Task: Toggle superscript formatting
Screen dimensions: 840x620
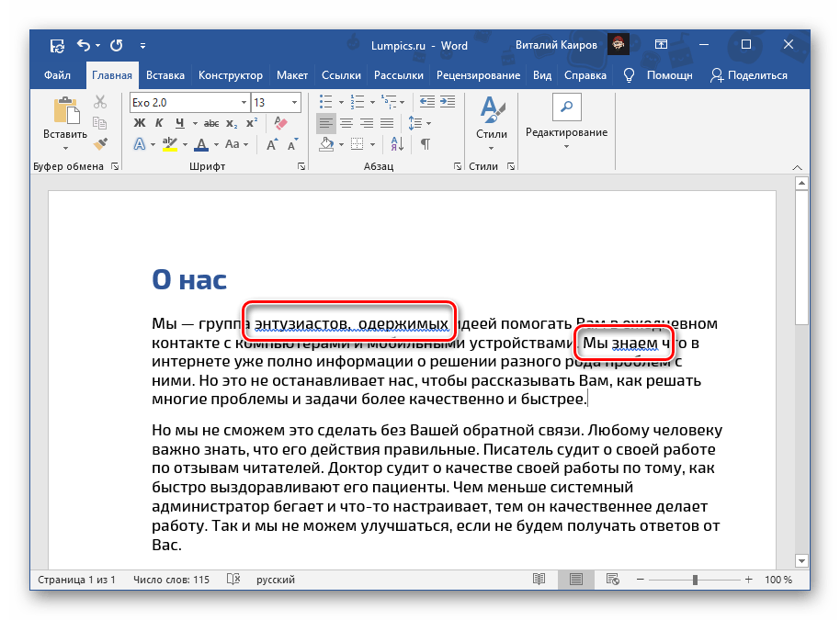Action: (x=252, y=123)
